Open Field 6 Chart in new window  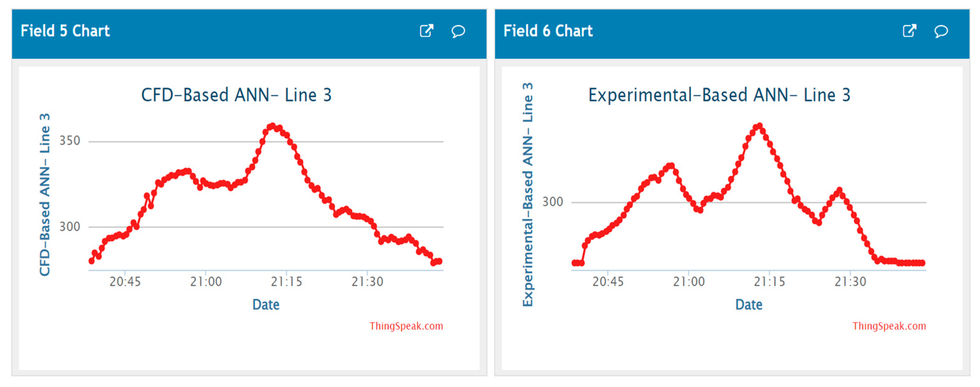909,31
